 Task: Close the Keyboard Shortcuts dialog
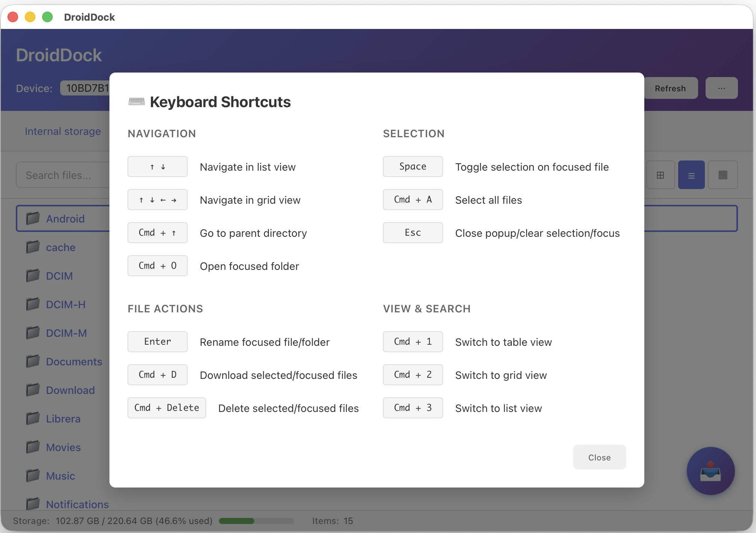tap(599, 457)
